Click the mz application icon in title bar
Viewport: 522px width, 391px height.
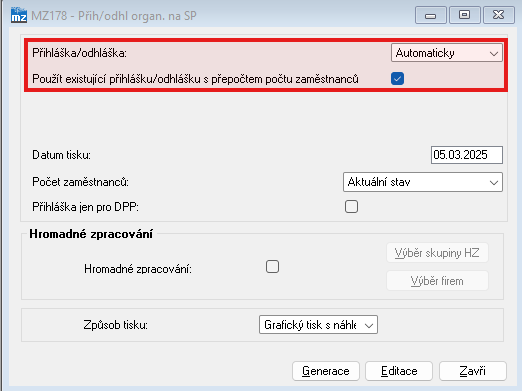click(x=18, y=15)
